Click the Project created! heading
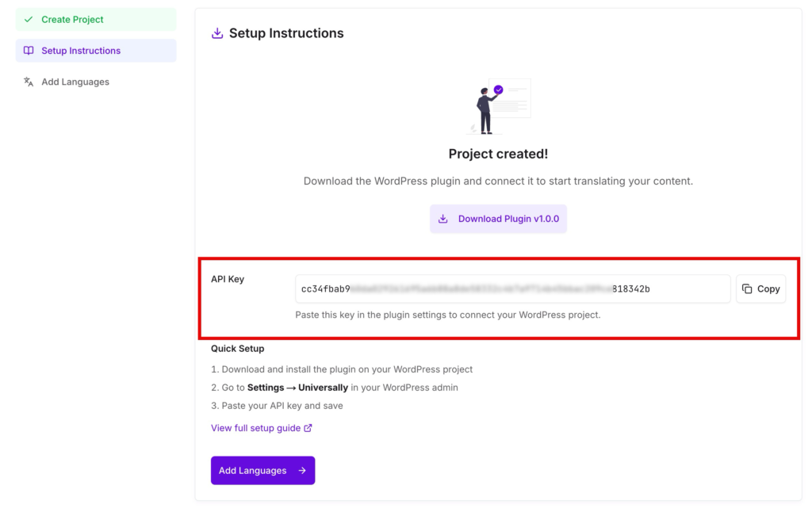 pyautogui.click(x=498, y=154)
